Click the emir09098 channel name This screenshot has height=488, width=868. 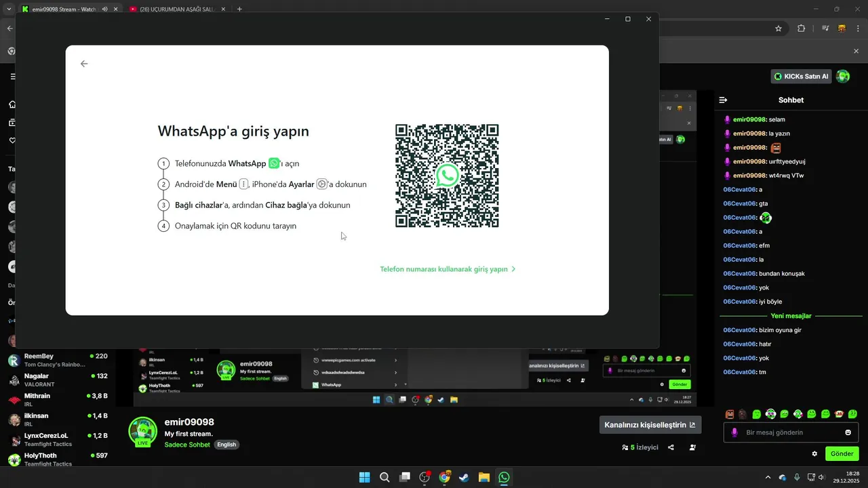coord(189,422)
